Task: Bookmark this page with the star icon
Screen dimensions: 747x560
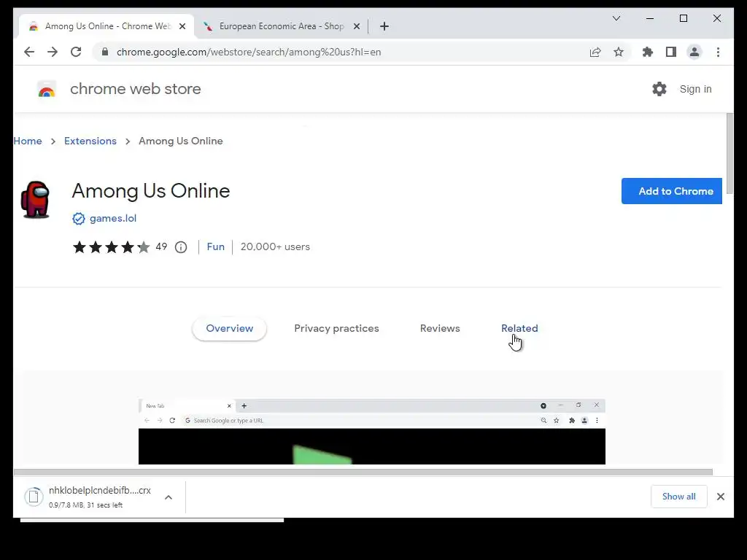Action: pos(619,52)
